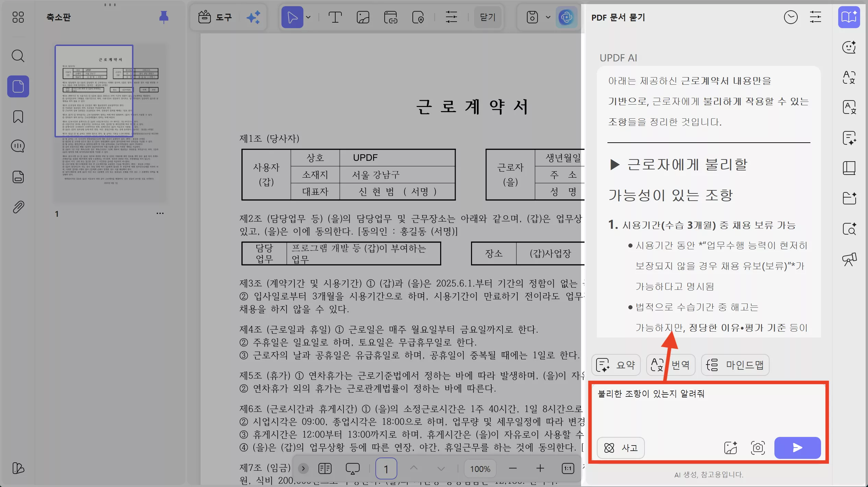
Task: Click the 마인드맵 button
Action: click(736, 365)
